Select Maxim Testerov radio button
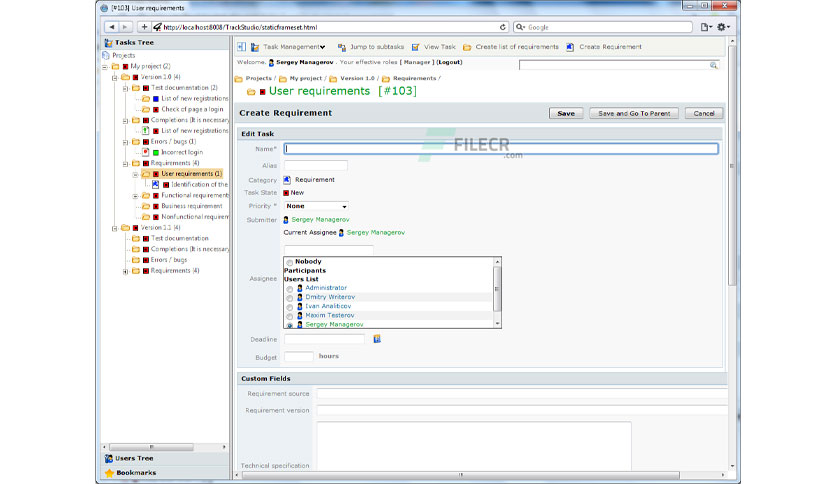The width and height of the screenshot is (836, 484). pos(290,316)
